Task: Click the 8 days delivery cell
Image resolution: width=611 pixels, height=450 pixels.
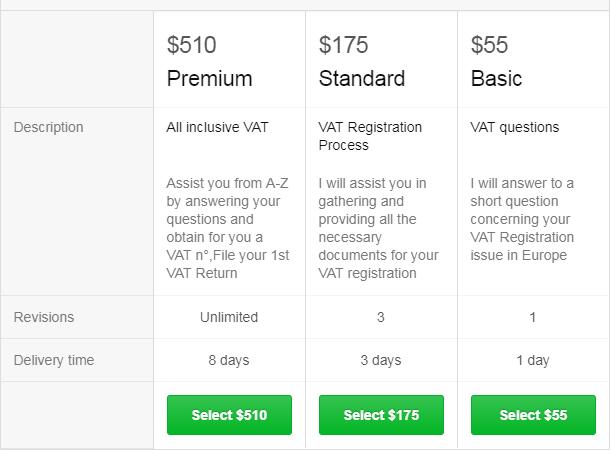Action: click(x=229, y=360)
